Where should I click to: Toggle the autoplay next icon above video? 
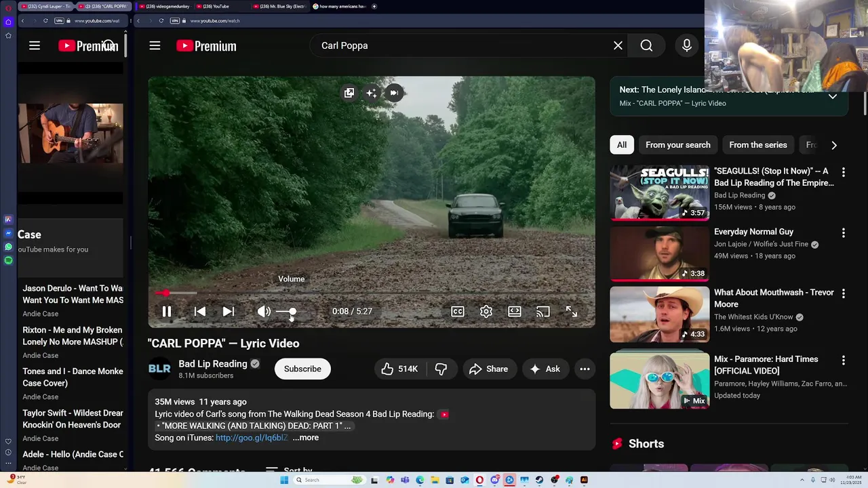[x=394, y=93]
